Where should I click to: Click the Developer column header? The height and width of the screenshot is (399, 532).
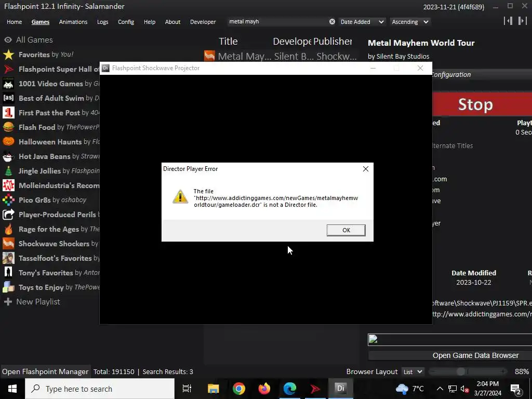[292, 42]
